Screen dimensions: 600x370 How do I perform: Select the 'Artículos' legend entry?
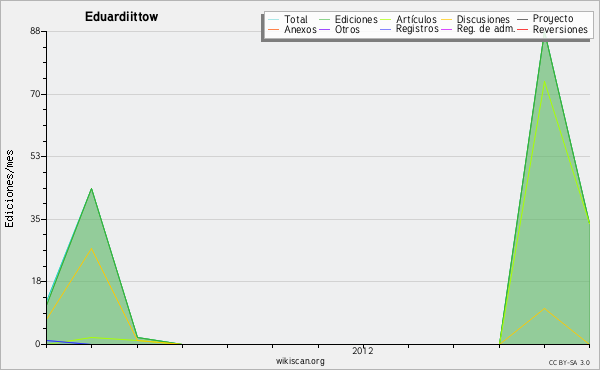(416, 19)
